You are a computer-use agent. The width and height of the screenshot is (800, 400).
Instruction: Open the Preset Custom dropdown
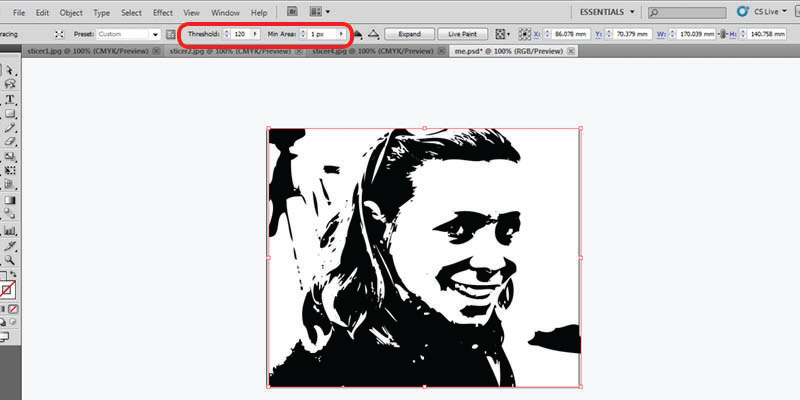tap(156, 34)
